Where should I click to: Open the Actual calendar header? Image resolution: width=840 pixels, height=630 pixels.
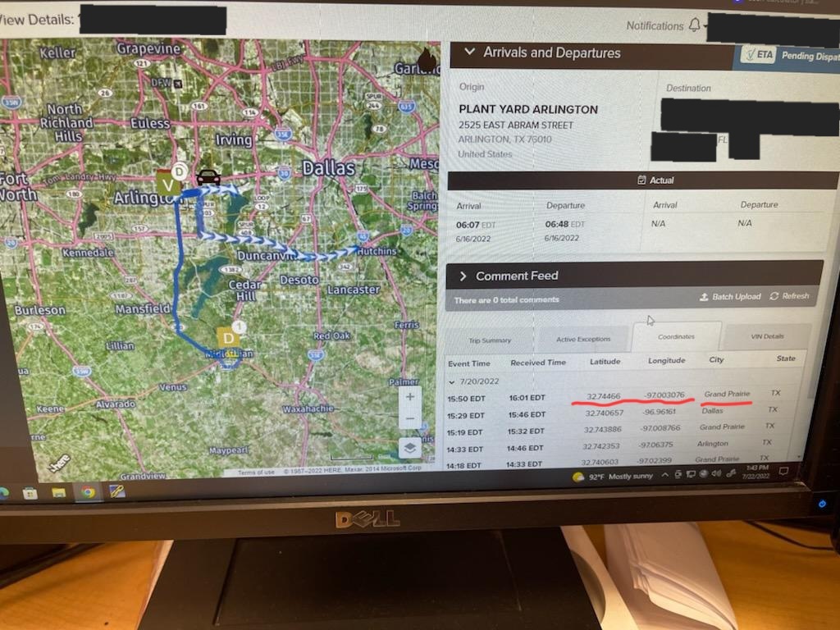(x=655, y=180)
